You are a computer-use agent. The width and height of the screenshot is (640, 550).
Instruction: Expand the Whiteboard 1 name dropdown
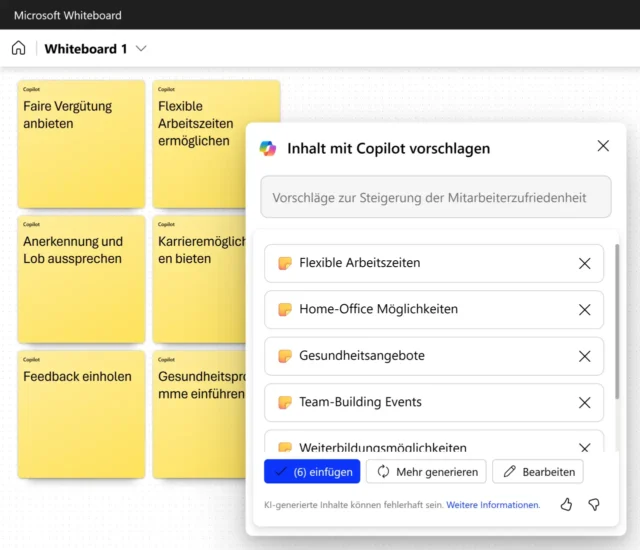pos(141,49)
